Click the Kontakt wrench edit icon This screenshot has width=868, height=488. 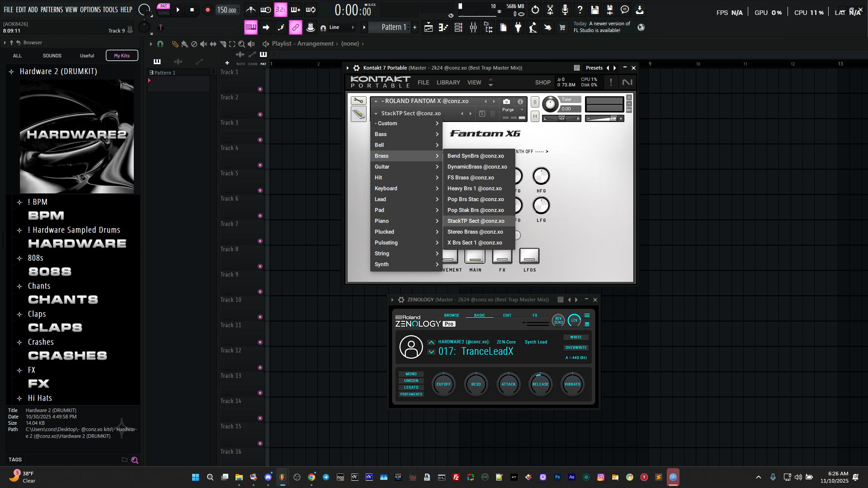358,100
